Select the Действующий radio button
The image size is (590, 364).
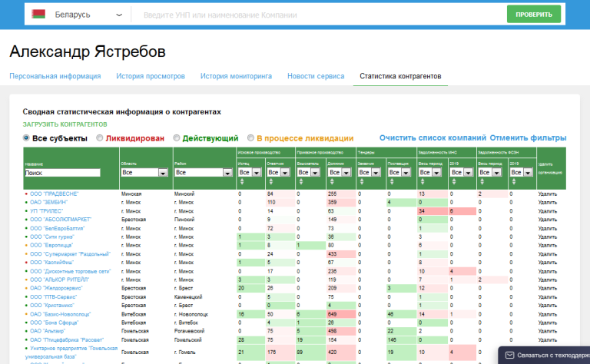pyautogui.click(x=176, y=138)
